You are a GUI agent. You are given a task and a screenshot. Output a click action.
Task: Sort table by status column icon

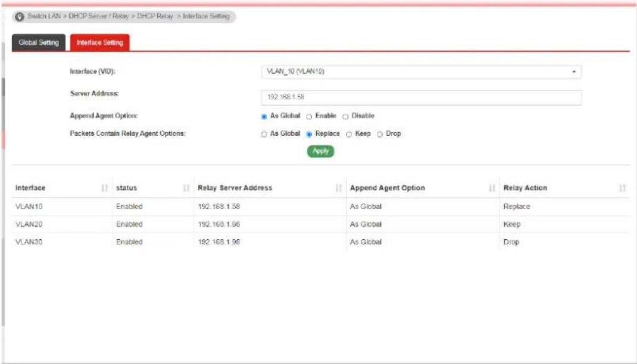point(186,188)
